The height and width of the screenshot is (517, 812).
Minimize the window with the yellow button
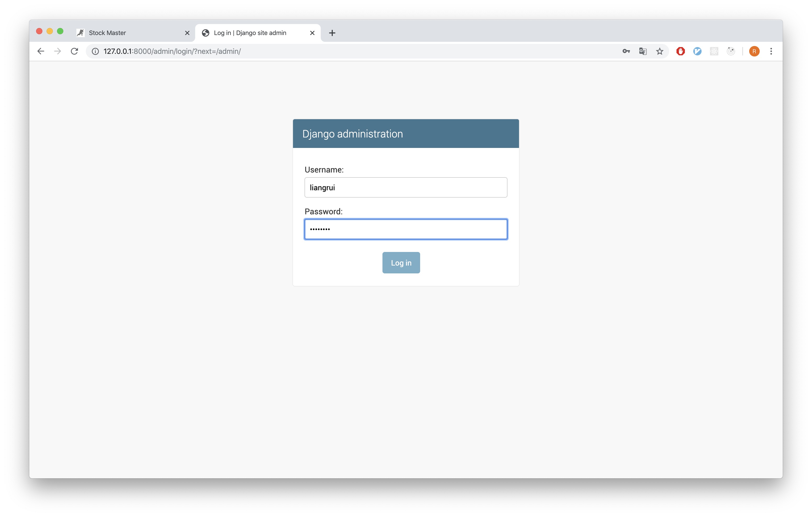point(49,31)
